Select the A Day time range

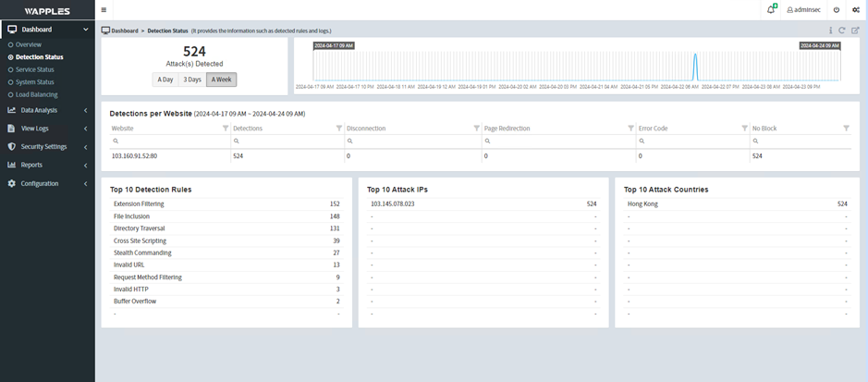pyautogui.click(x=165, y=80)
